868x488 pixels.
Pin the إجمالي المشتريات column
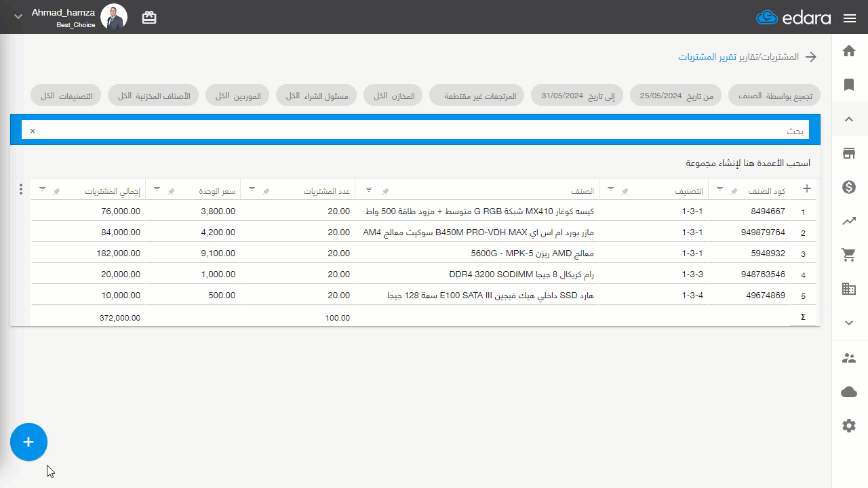[56, 192]
